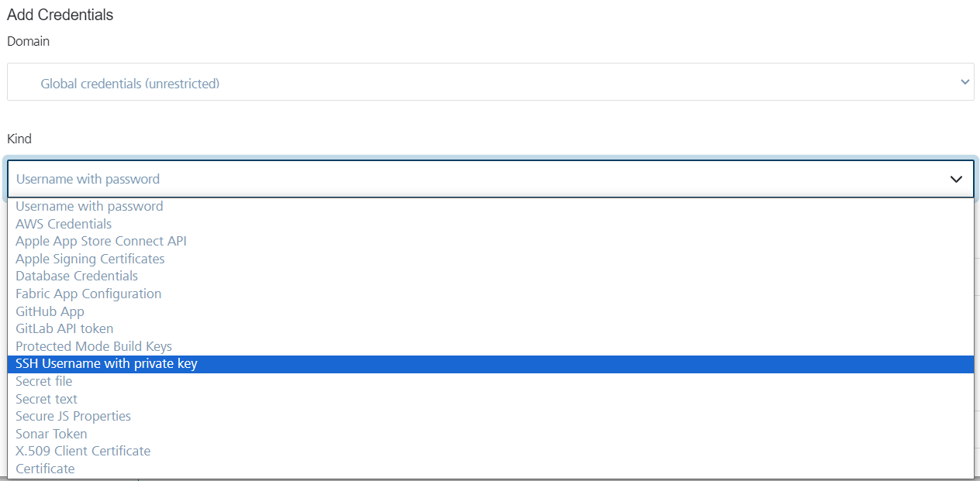This screenshot has height=481, width=980.
Task: Pick Secure JS Properties option
Action: click(x=73, y=416)
